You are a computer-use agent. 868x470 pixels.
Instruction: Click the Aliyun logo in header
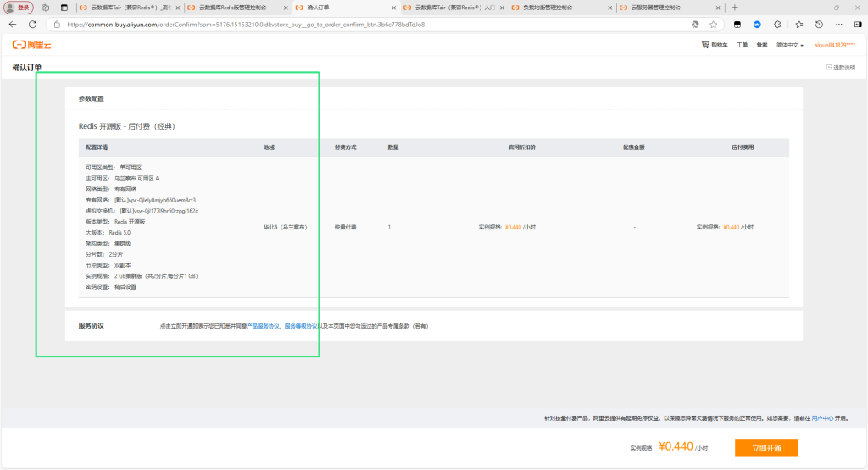[x=31, y=44]
